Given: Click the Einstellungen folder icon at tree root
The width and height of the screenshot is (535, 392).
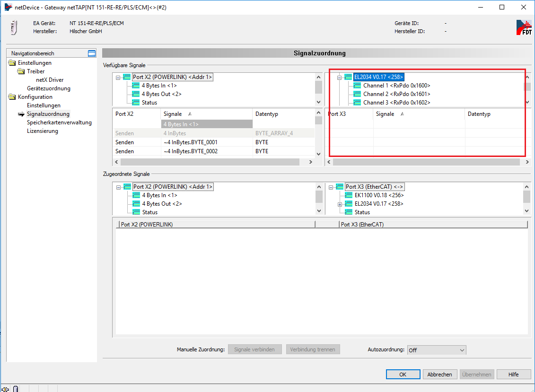Looking at the screenshot, I should pos(12,63).
